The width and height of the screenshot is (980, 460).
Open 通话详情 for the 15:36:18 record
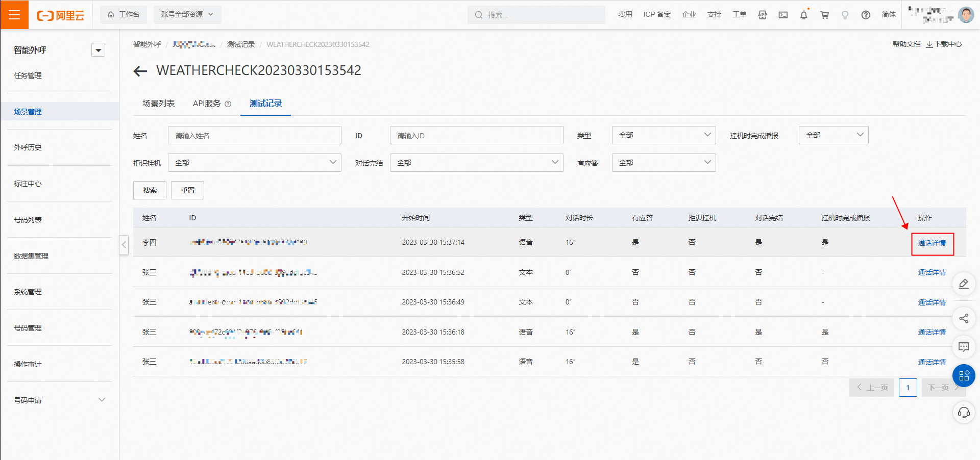tap(932, 332)
